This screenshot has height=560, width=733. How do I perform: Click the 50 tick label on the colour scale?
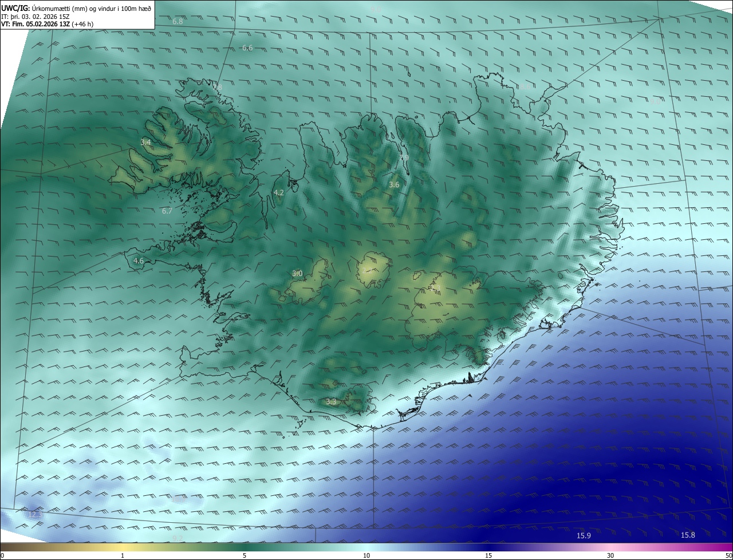point(728,555)
